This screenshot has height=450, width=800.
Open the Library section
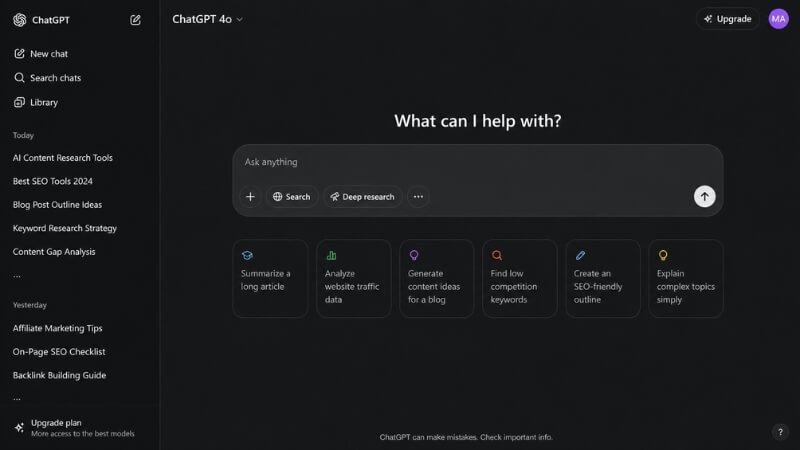point(36,102)
